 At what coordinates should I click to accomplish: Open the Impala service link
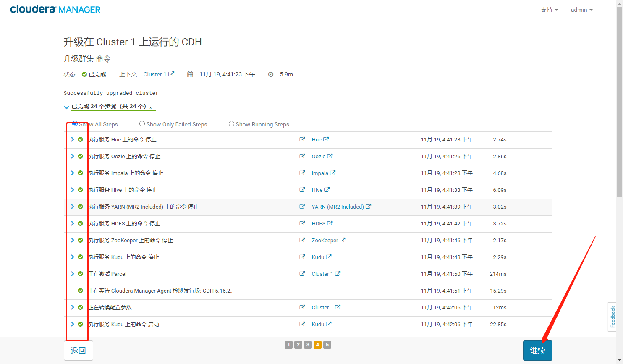pyautogui.click(x=323, y=173)
